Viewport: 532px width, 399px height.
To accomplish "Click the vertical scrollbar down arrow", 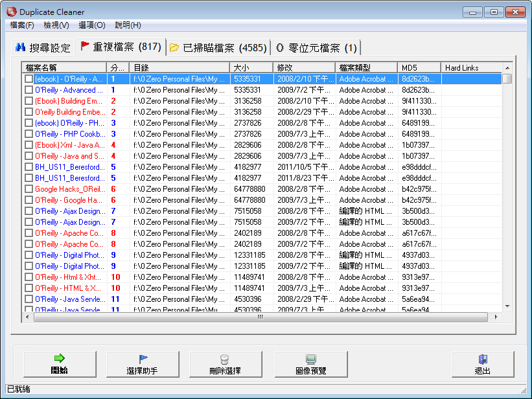I will 507,306.
